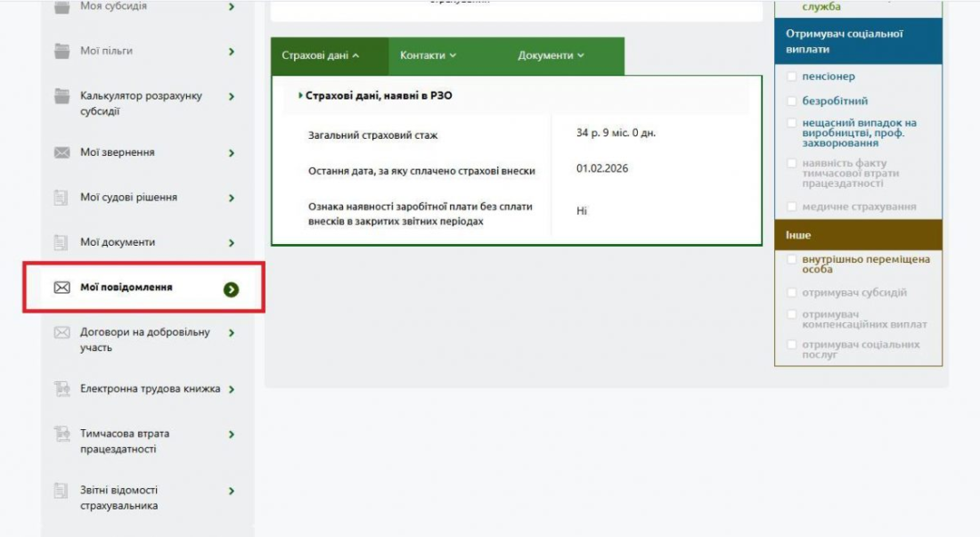This screenshot has width=980, height=537.
Task: Check the внутрішньо переміщена особа box
Action: pos(792,260)
